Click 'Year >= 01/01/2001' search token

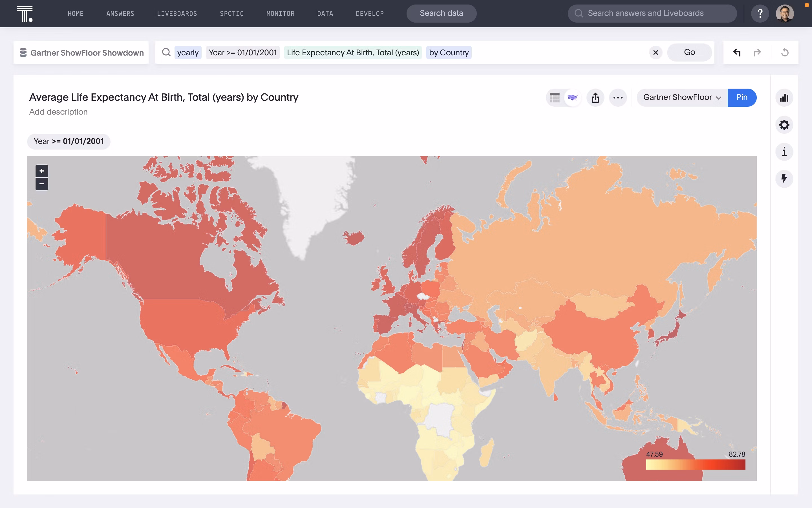[x=242, y=52]
